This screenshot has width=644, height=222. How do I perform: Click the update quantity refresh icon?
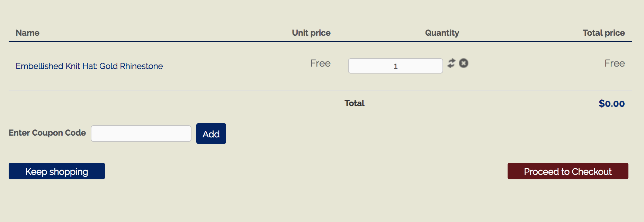451,63
